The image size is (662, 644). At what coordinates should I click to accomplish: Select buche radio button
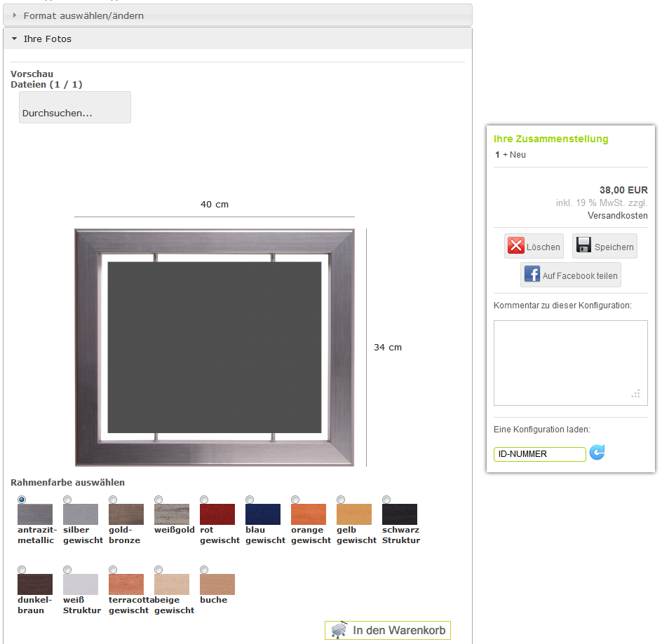click(x=204, y=569)
